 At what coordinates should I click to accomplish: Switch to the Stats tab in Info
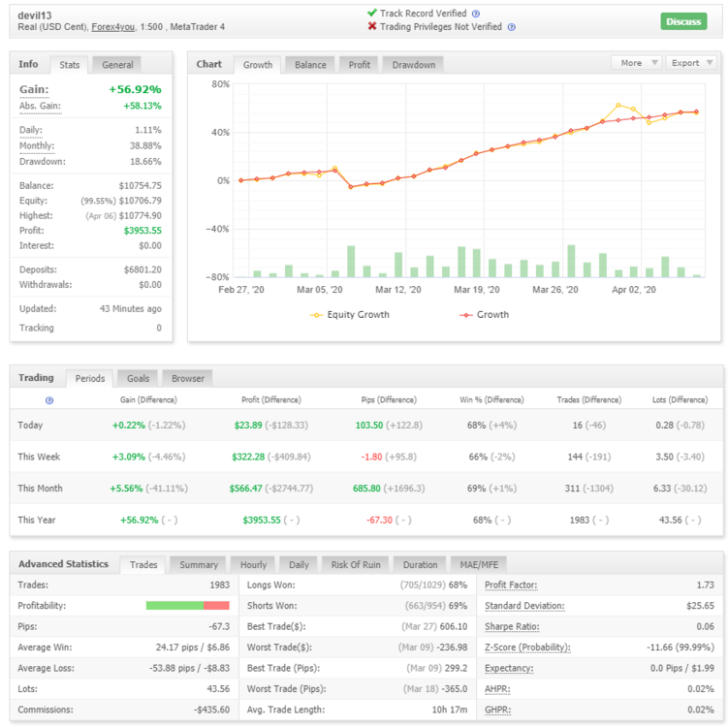[x=69, y=65]
